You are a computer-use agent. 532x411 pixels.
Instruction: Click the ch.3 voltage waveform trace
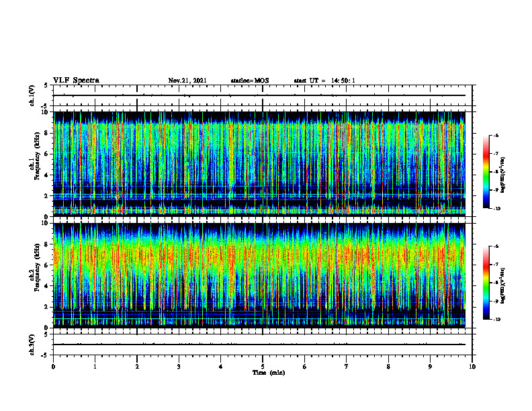(x=259, y=345)
